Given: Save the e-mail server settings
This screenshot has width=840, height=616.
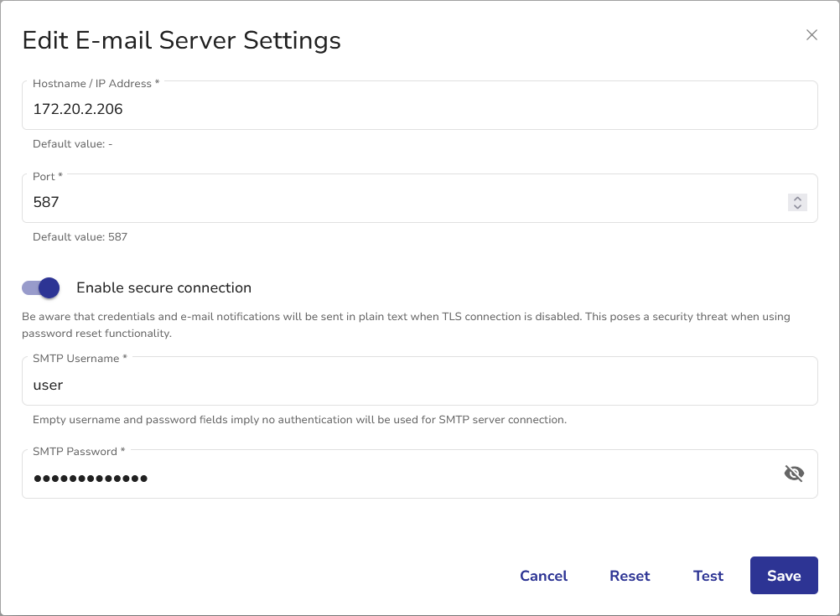Looking at the screenshot, I should coord(784,576).
